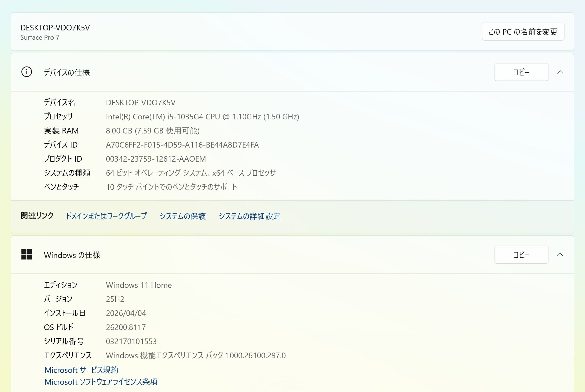The image size is (585, 392).
Task: Click the Windows logo icon
Action: (26, 254)
